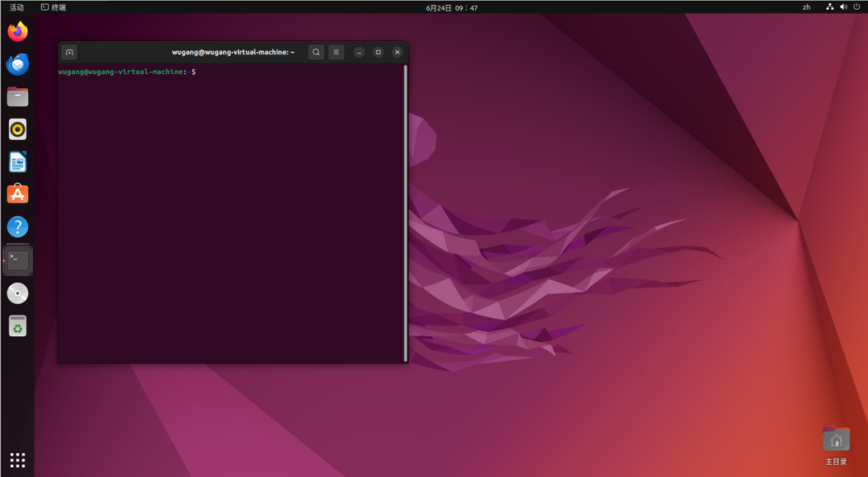Screen dimensions: 868x477
Task: Open the date and time panel
Action: pos(452,8)
